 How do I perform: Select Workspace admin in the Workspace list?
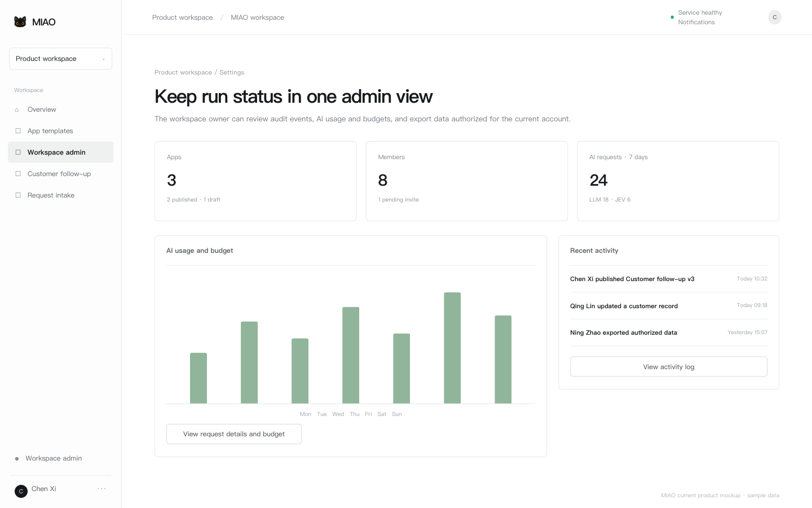click(60, 152)
